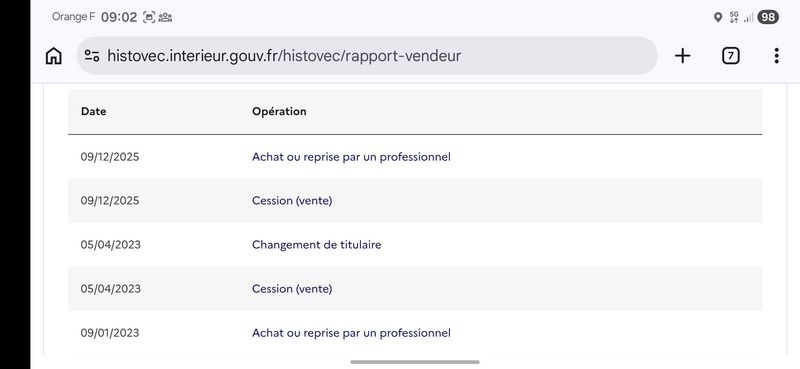
Task: Select the Opération column header
Action: [279, 111]
